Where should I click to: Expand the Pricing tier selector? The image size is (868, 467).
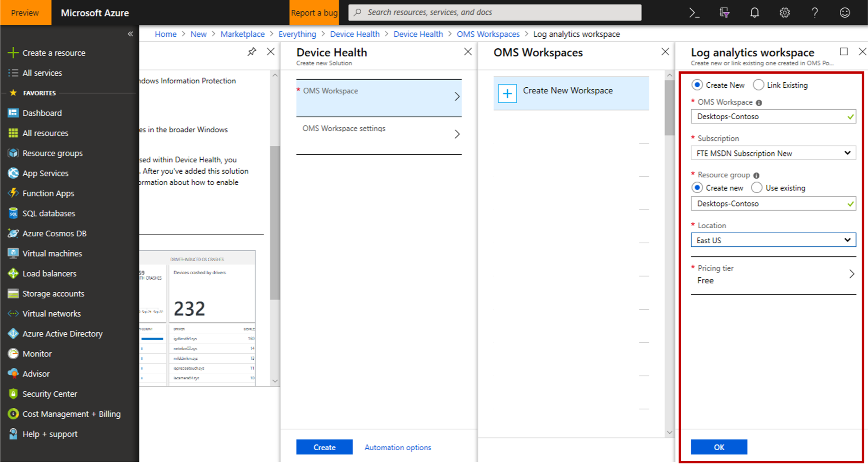click(773, 274)
